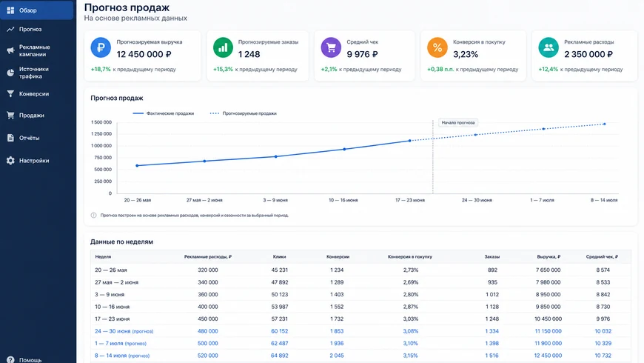644x363 pixels.
Task: Select the 17 — 23 июня table row label
Action: 112,319
